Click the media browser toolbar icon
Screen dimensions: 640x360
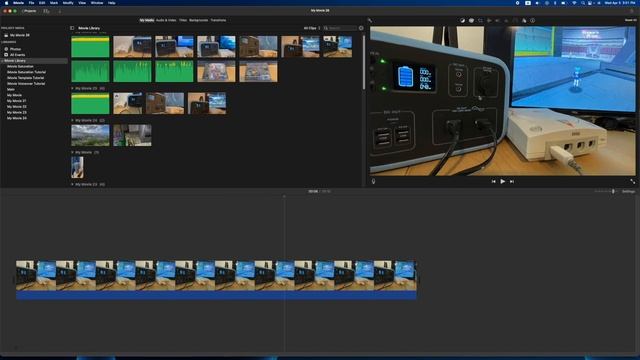46,11
